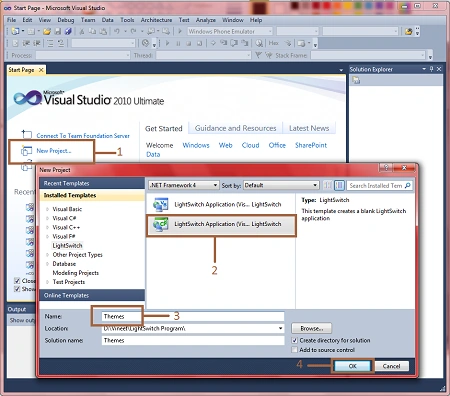Open the Debug menu
This screenshot has width=450, height=396.
tap(66, 20)
